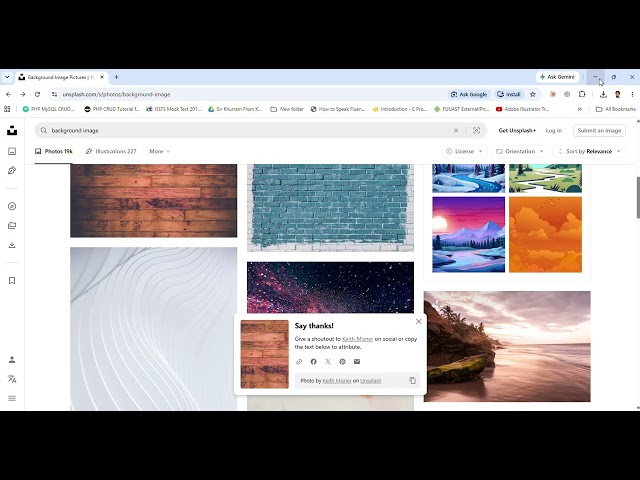The image size is (640, 480).
Task: Open the teal brick wall photo
Action: tap(330, 208)
